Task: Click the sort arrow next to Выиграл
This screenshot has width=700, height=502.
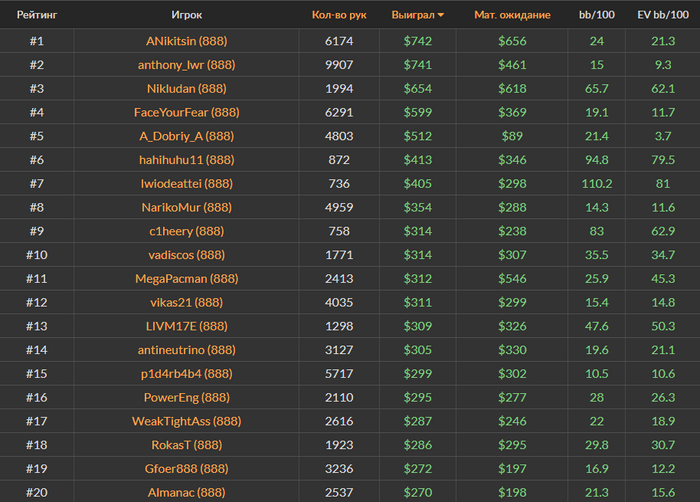Action: 441,16
